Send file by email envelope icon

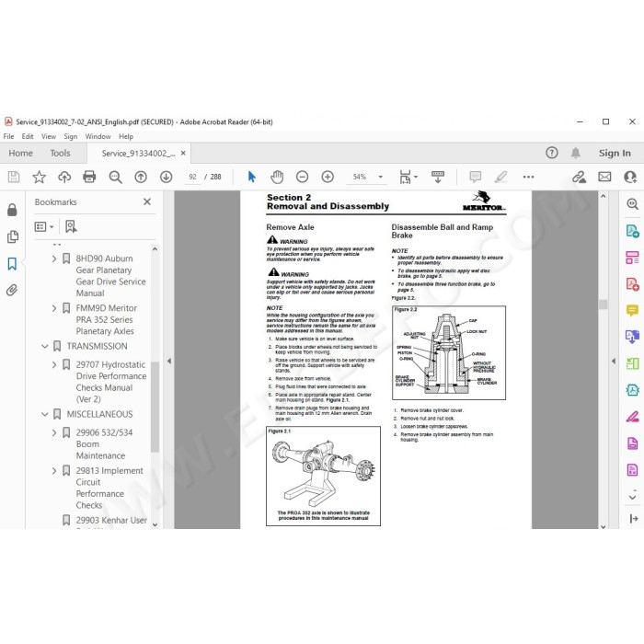click(x=604, y=177)
